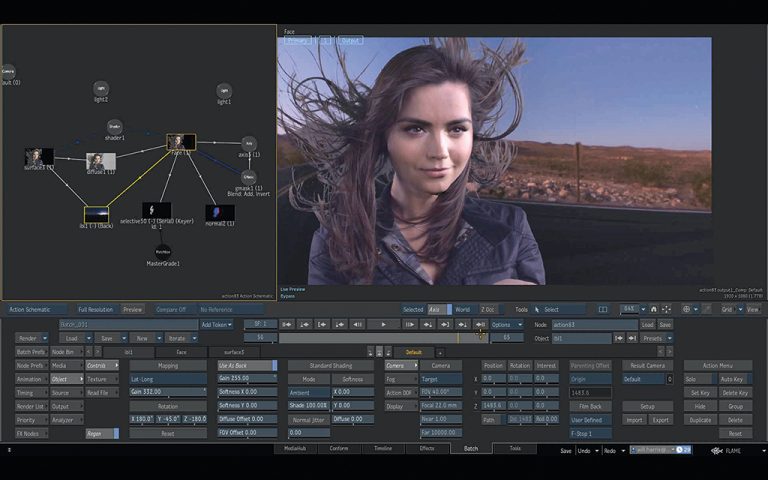The width and height of the screenshot is (768, 480).
Task: Select the ibl1 Back node thumbnail
Action: (x=97, y=214)
